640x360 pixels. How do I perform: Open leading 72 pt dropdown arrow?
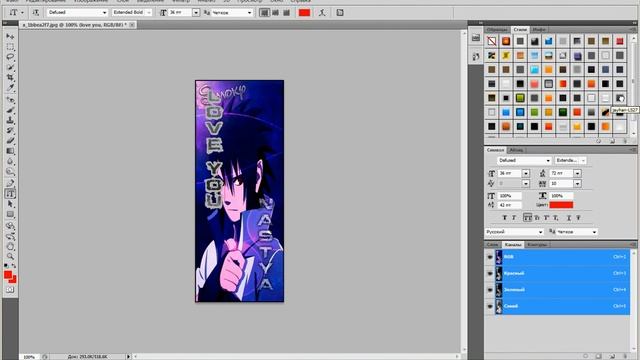click(x=577, y=173)
